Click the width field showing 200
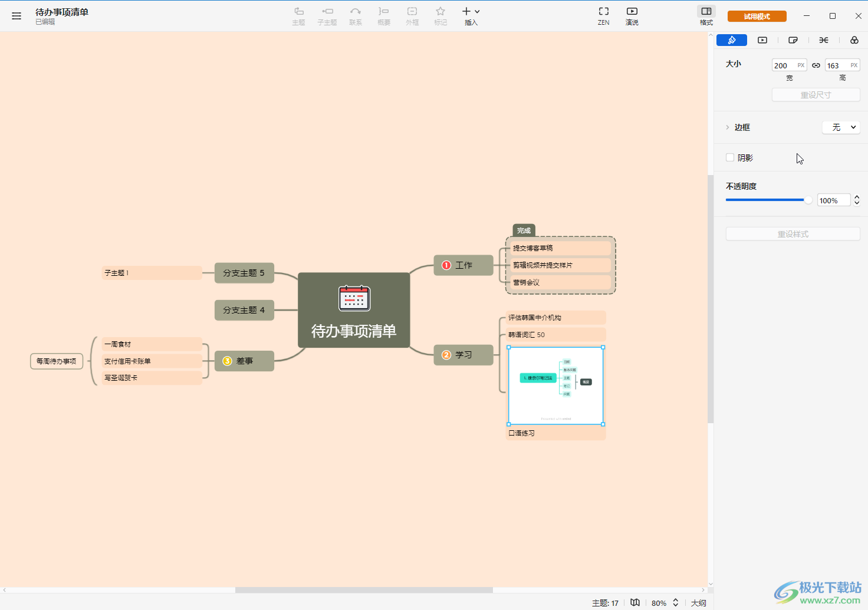The height and width of the screenshot is (610, 868). click(789, 65)
